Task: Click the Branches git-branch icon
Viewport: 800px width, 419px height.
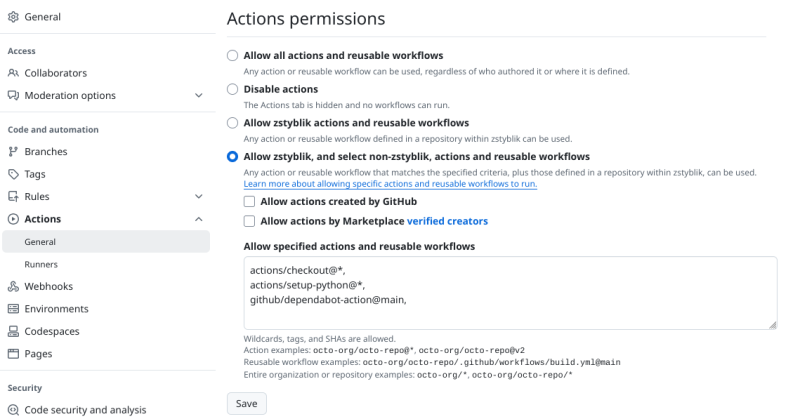Action: [x=13, y=152]
